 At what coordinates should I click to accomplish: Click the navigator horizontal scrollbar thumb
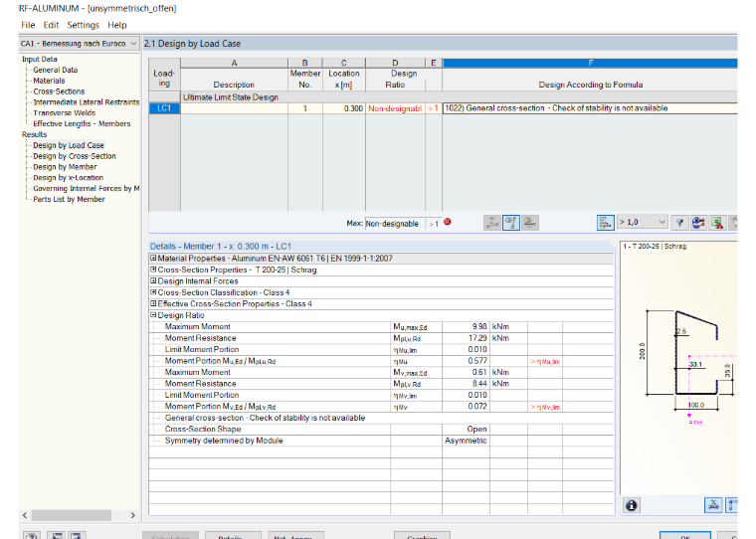coord(72,515)
